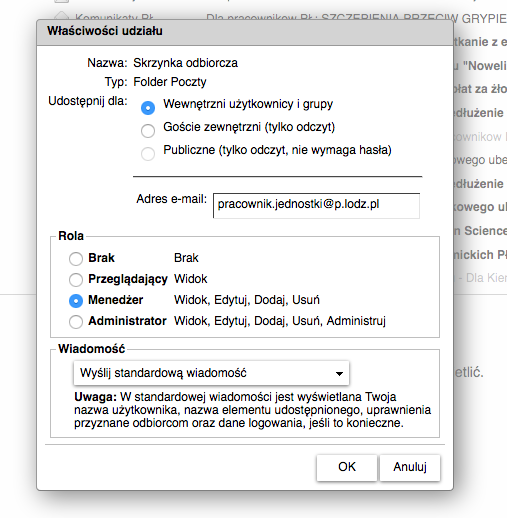The image size is (507, 518).
Task: Click the Wewnętrzni użytkownicy i grupy label
Action: [x=248, y=104]
